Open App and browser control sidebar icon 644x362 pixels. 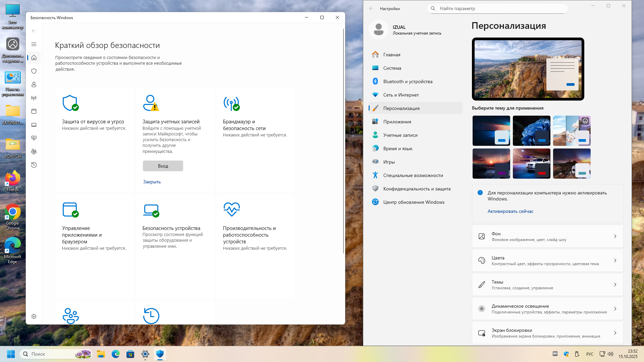[x=34, y=111]
